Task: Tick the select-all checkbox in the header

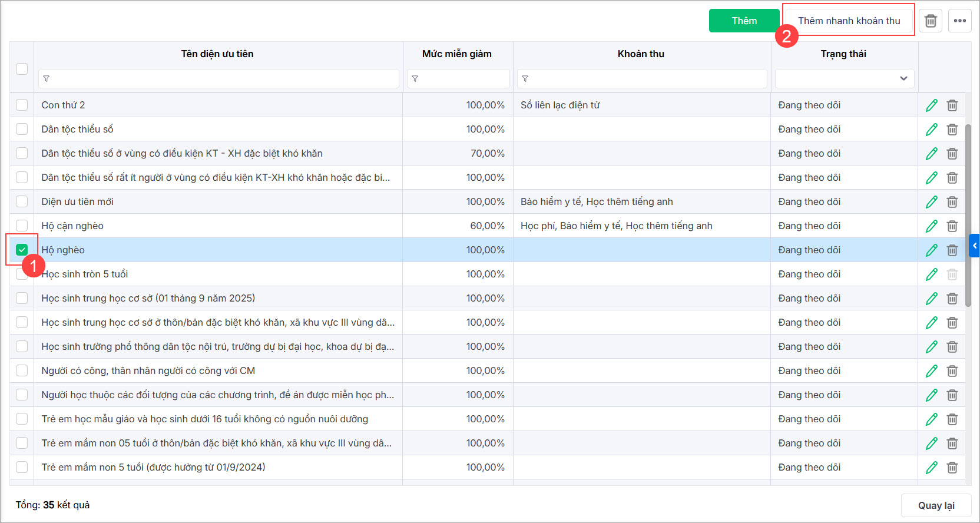Action: coord(22,69)
